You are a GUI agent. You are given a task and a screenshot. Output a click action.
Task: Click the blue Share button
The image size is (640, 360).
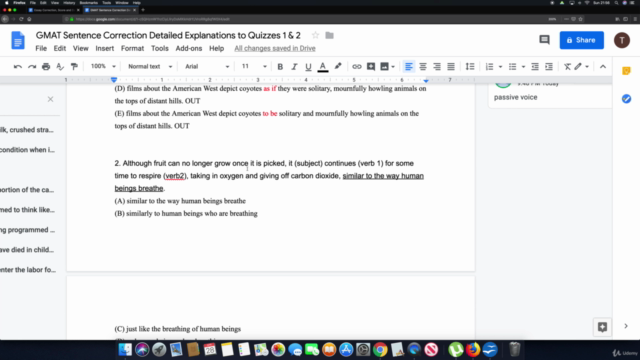[581, 40]
